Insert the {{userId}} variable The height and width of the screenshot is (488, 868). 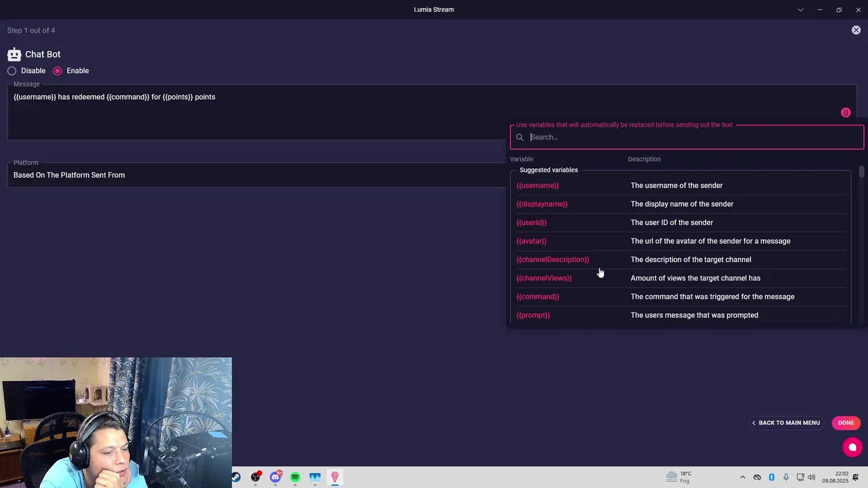(x=532, y=222)
